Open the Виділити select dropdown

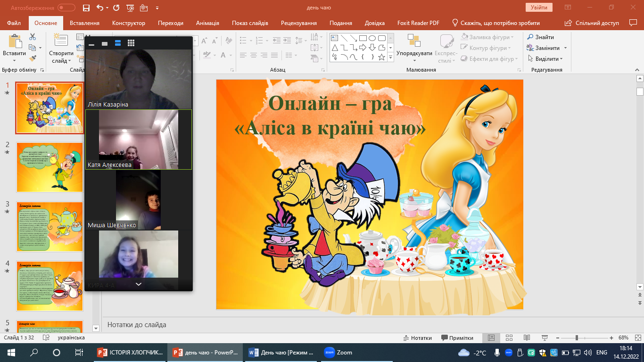561,59
